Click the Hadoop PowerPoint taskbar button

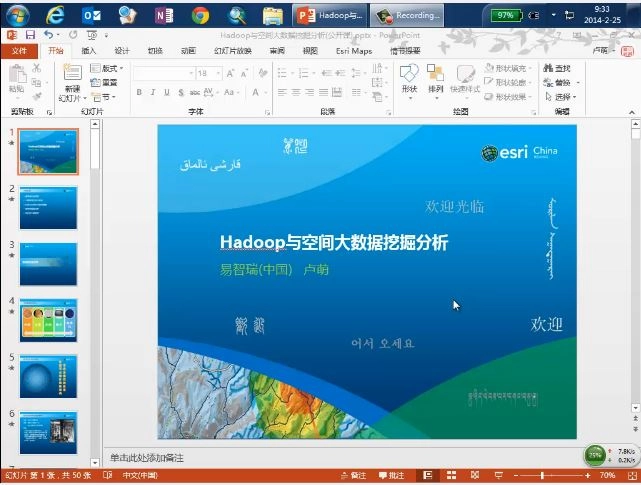330,16
